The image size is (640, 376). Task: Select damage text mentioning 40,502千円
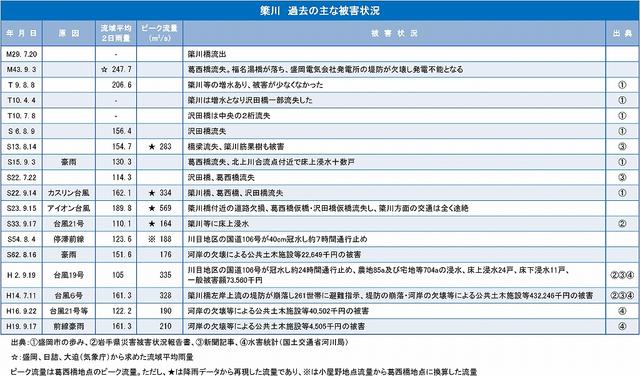tap(278, 311)
